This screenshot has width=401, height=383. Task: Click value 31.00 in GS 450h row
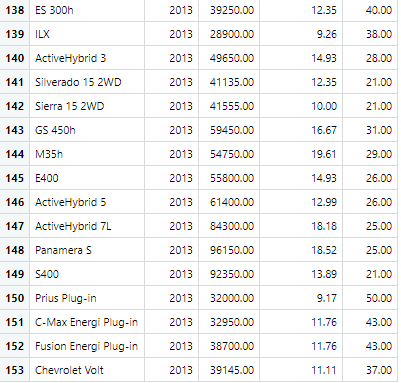point(370,130)
